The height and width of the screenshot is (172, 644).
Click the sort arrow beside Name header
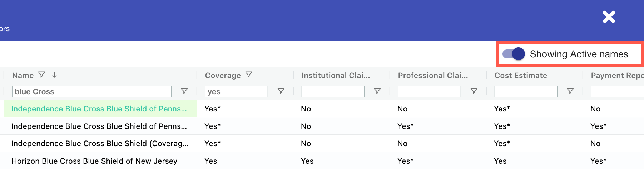(x=54, y=75)
